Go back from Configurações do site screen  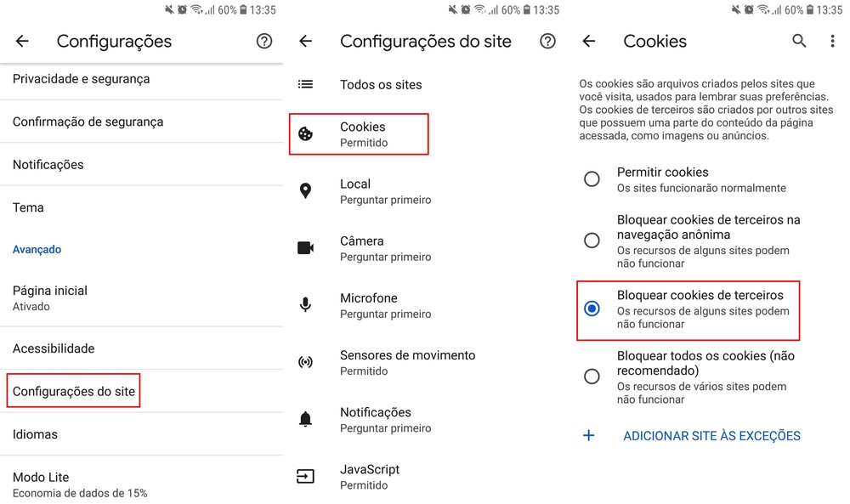click(306, 42)
